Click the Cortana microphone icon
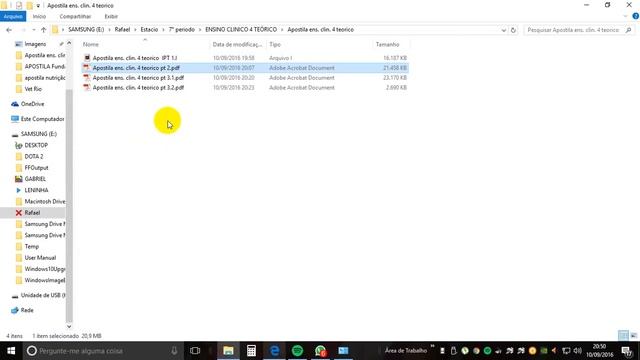The height and width of the screenshot is (360, 640). point(174,351)
